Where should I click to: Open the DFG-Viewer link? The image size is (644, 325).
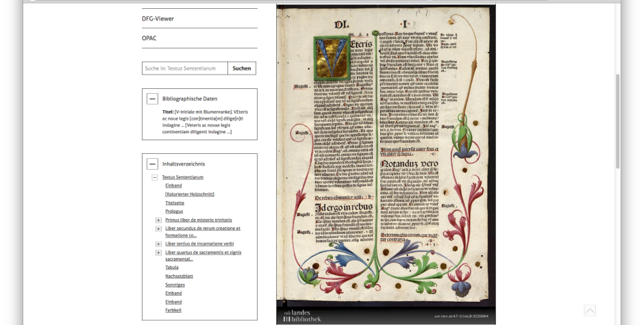point(158,18)
